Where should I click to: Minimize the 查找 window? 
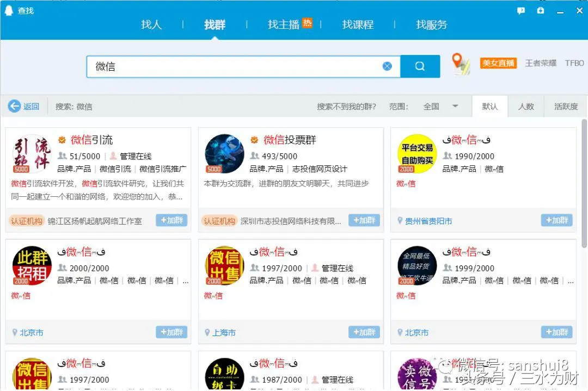tap(560, 11)
